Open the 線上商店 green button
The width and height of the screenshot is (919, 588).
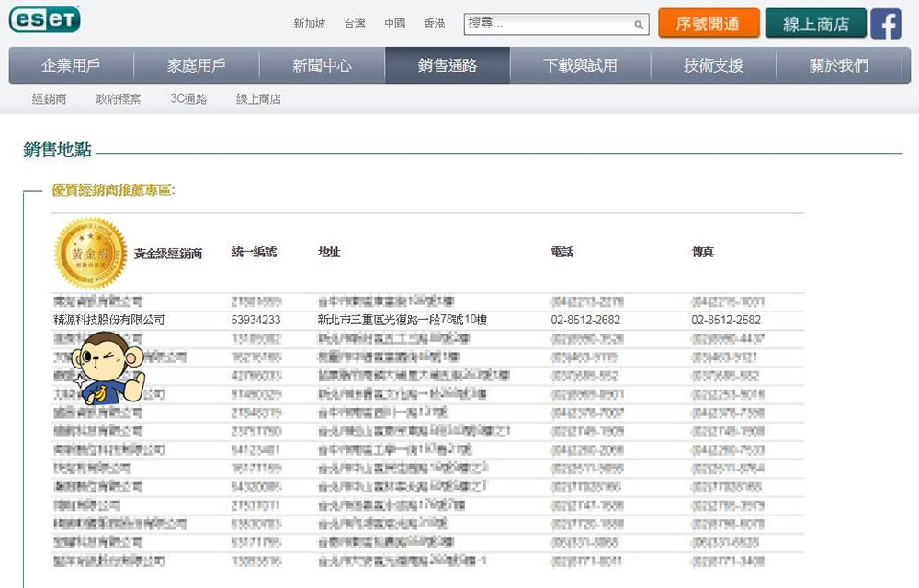(x=816, y=23)
